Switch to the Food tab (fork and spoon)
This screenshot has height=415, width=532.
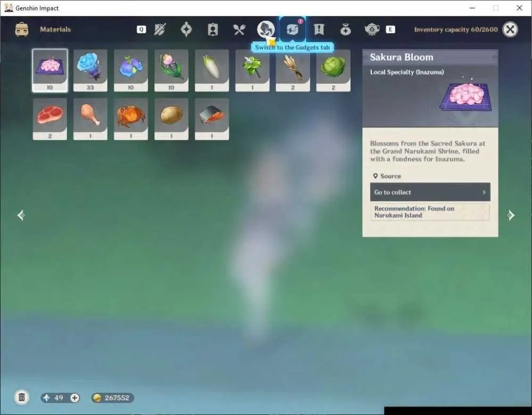click(239, 29)
